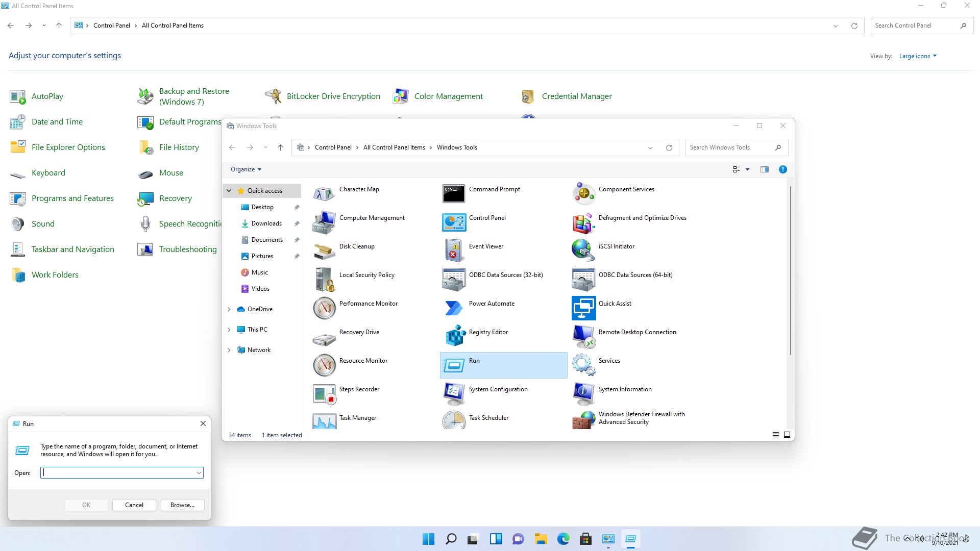Viewport: 980px width, 551px height.
Task: Toggle the preview pane in Windows Tools
Action: click(764, 169)
